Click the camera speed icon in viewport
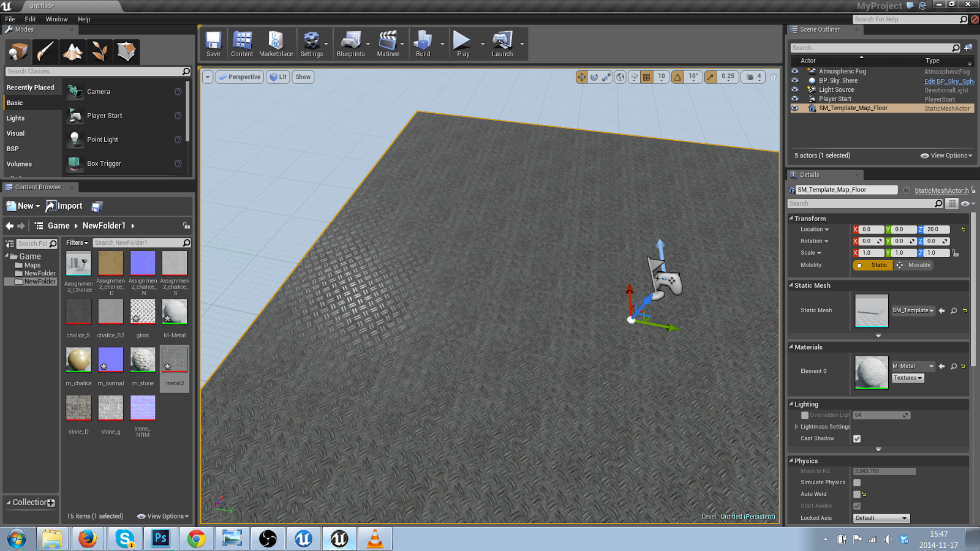The width and height of the screenshot is (980, 551). 753,77
